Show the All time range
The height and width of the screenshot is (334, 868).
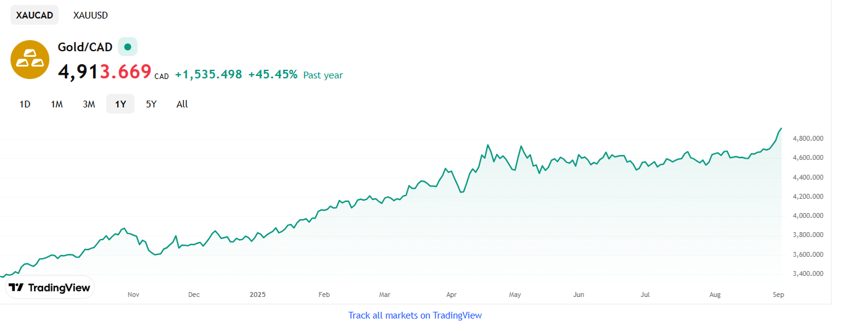pos(182,104)
